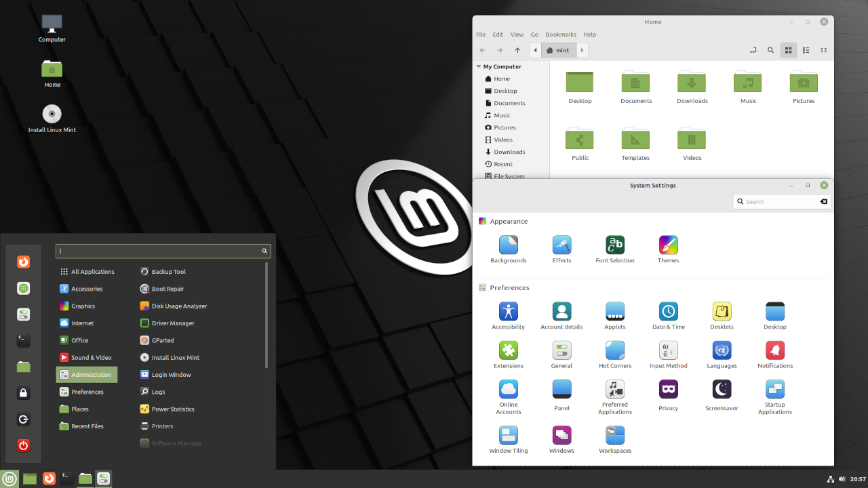Go back in the Home file manager window
The height and width of the screenshot is (488, 868).
(482, 50)
